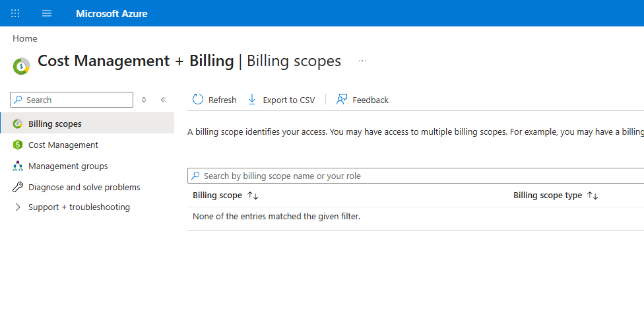Screen dimensions: 644x321
Task: Expand Support + troubleshooting chevron
Action: 18,207
